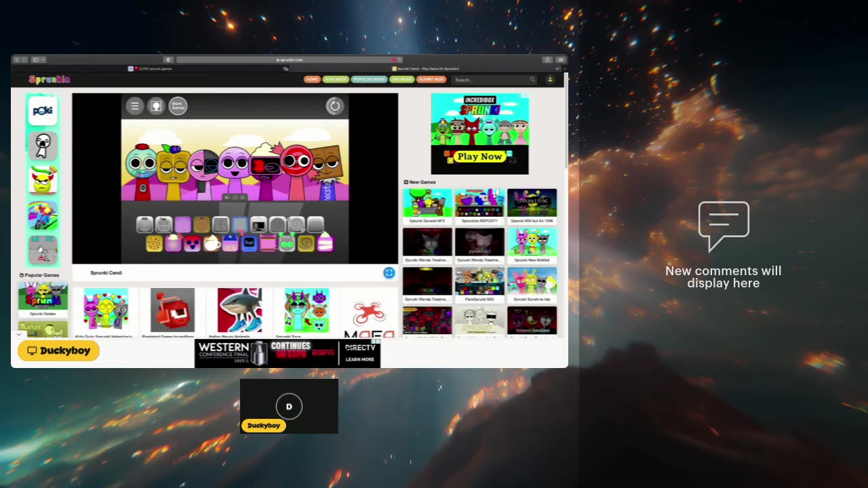The width and height of the screenshot is (868, 488).
Task: Open the rainbow bike game icon
Action: click(43, 216)
